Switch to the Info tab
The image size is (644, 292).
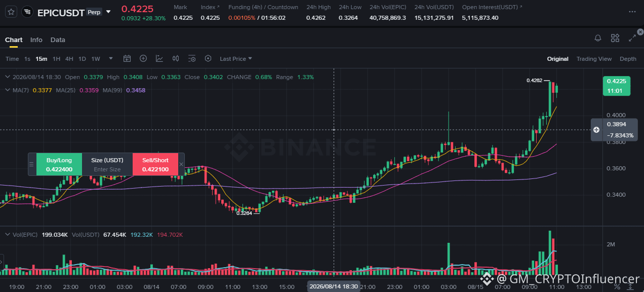[36, 40]
